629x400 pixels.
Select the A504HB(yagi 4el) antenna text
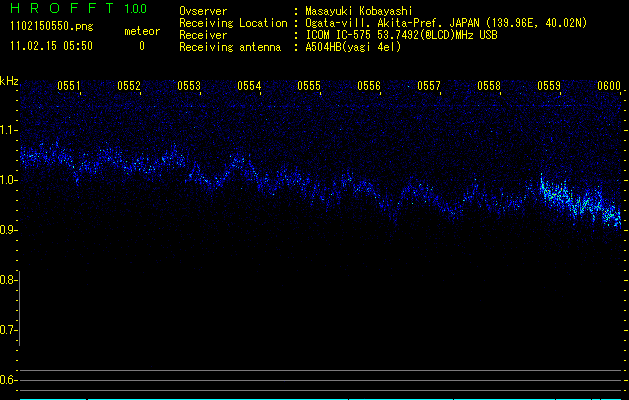(x=353, y=47)
